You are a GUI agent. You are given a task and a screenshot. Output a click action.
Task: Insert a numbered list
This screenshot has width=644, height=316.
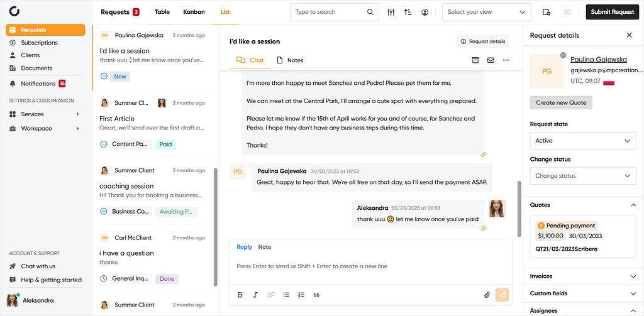301,295
